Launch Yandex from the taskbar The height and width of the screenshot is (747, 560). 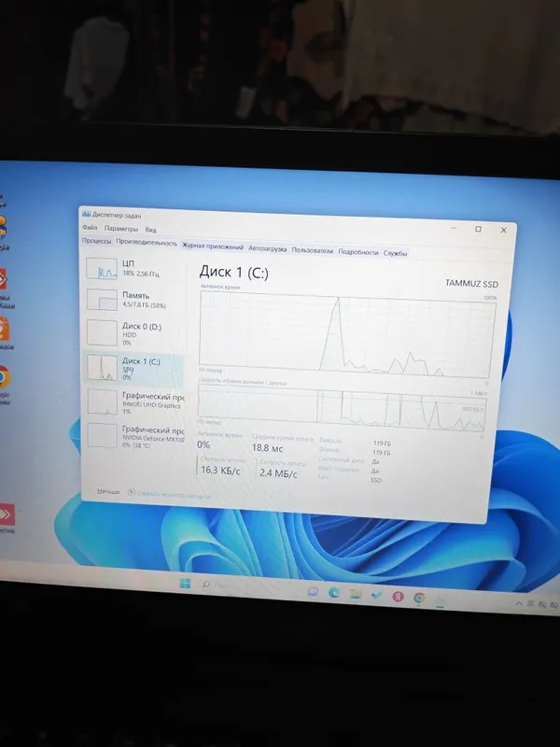click(398, 596)
